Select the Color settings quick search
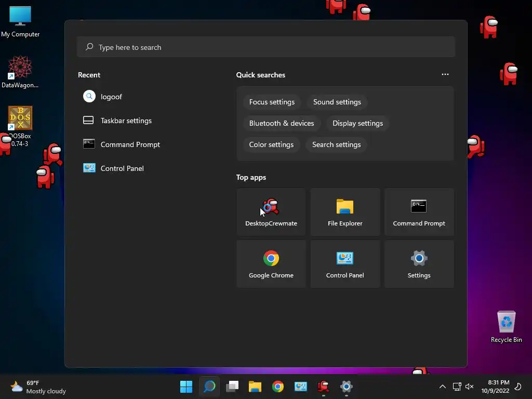The width and height of the screenshot is (532, 399). coord(271,145)
